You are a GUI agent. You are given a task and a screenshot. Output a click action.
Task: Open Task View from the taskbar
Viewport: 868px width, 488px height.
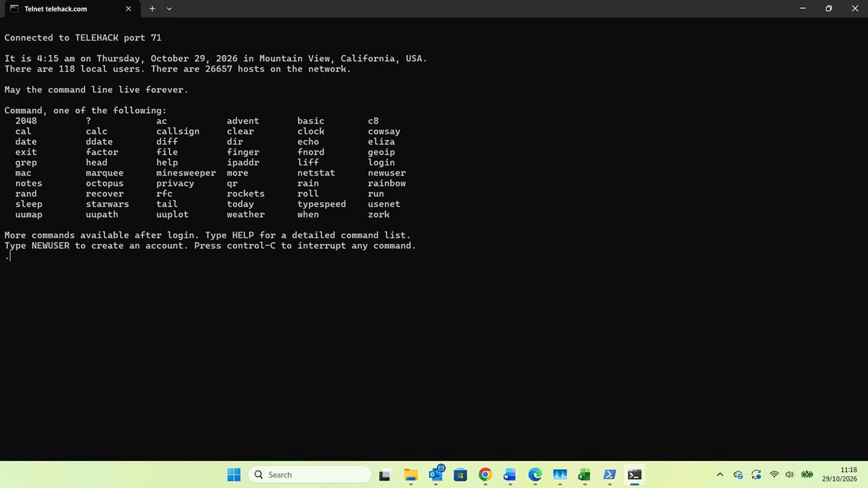(x=384, y=475)
